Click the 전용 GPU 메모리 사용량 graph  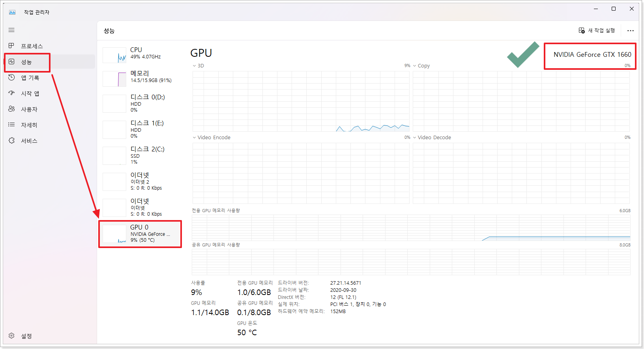pyautogui.click(x=411, y=228)
